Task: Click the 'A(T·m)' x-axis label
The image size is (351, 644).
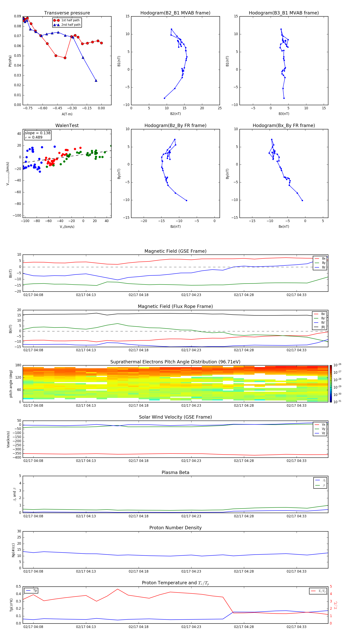Action: tap(67, 114)
